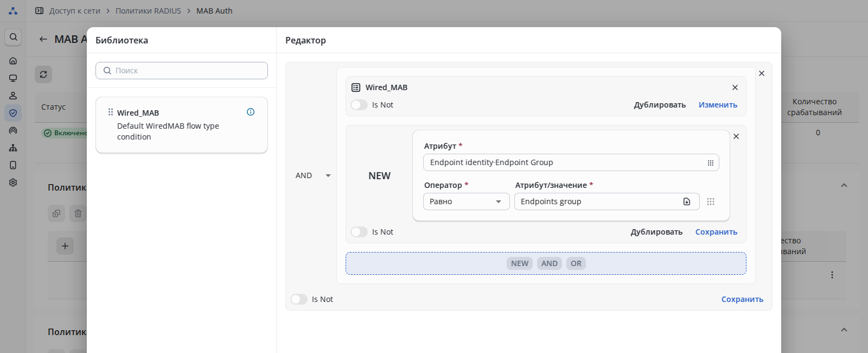Click the search icon in left sidebar

click(x=13, y=37)
